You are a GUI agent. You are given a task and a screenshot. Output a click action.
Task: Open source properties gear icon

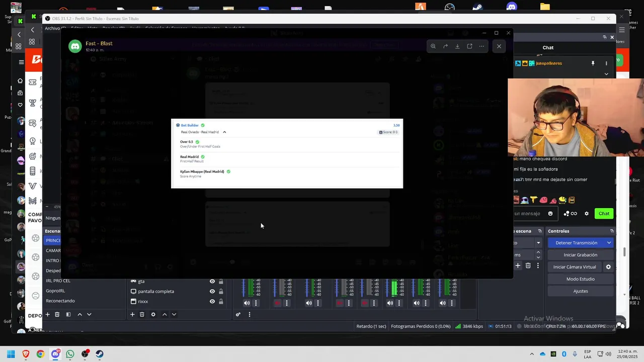[153, 315]
